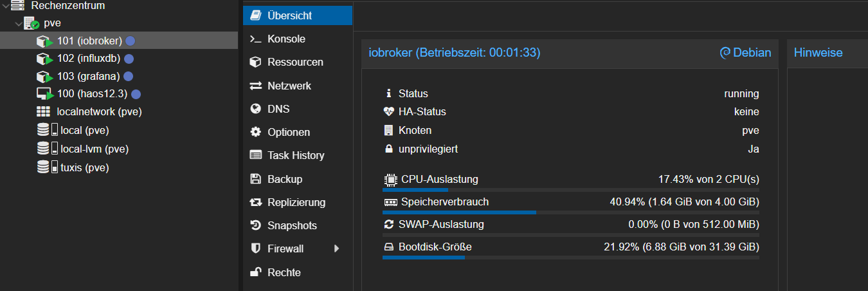The image size is (868, 291).
Task: Collapse the pve node chevron
Action: (x=18, y=23)
